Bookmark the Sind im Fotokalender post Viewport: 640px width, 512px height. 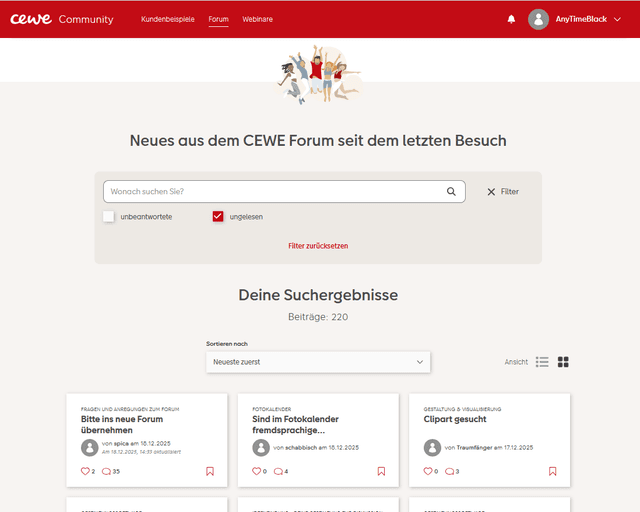coord(381,472)
